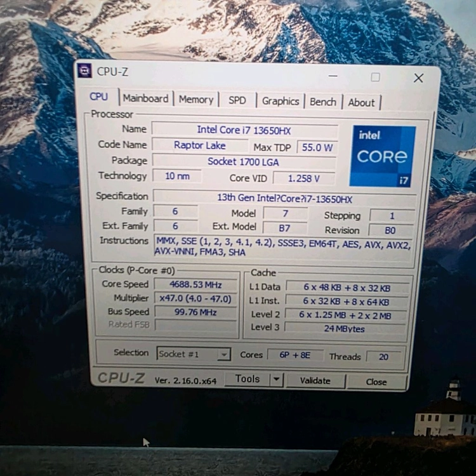476x476 pixels.
Task: Click the Revision value B0
Action: click(390, 230)
